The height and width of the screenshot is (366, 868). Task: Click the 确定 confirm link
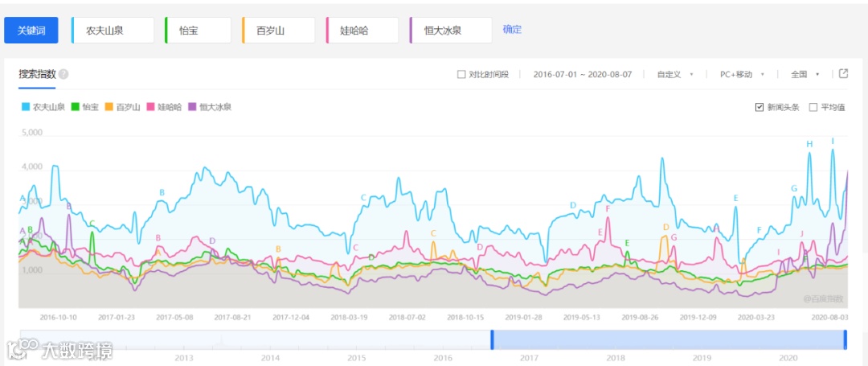[512, 30]
